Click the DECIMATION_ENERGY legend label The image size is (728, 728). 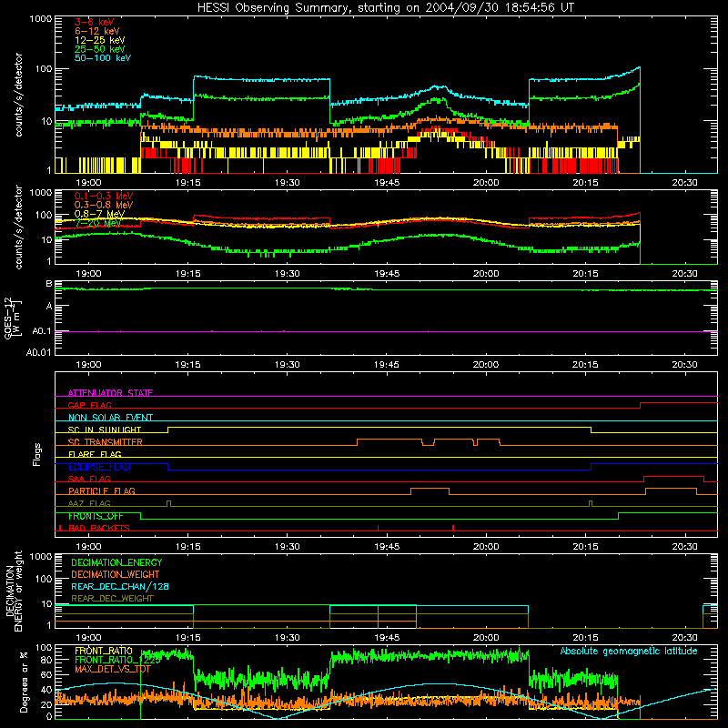(x=116, y=562)
